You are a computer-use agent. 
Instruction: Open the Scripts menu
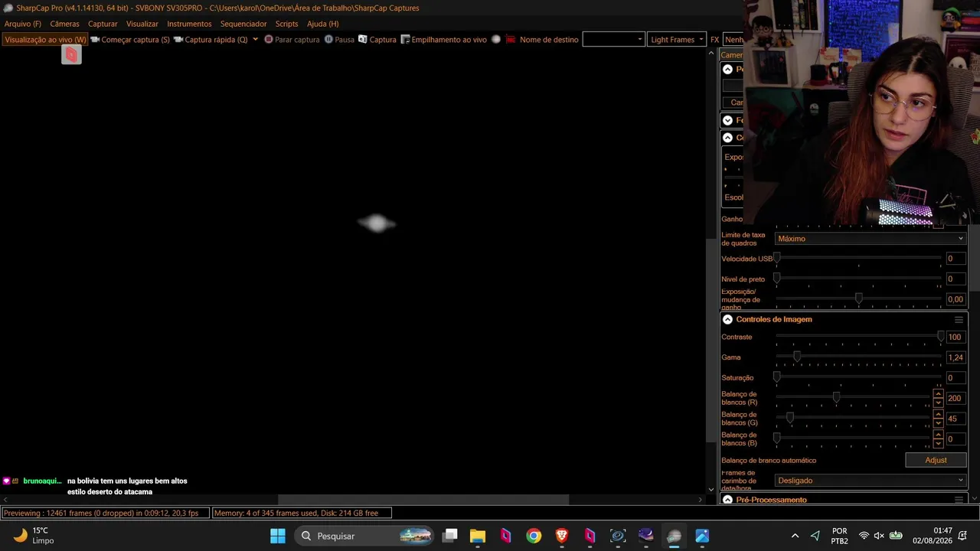[286, 24]
